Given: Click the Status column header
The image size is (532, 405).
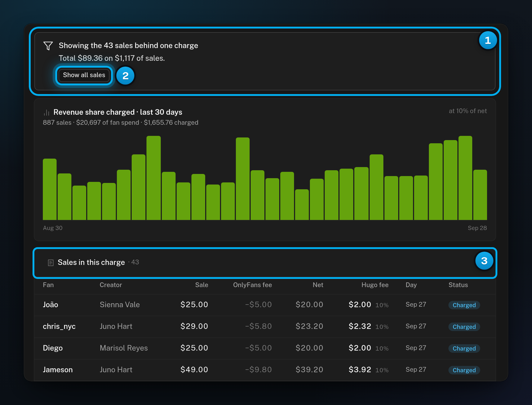Looking at the screenshot, I should tap(458, 285).
